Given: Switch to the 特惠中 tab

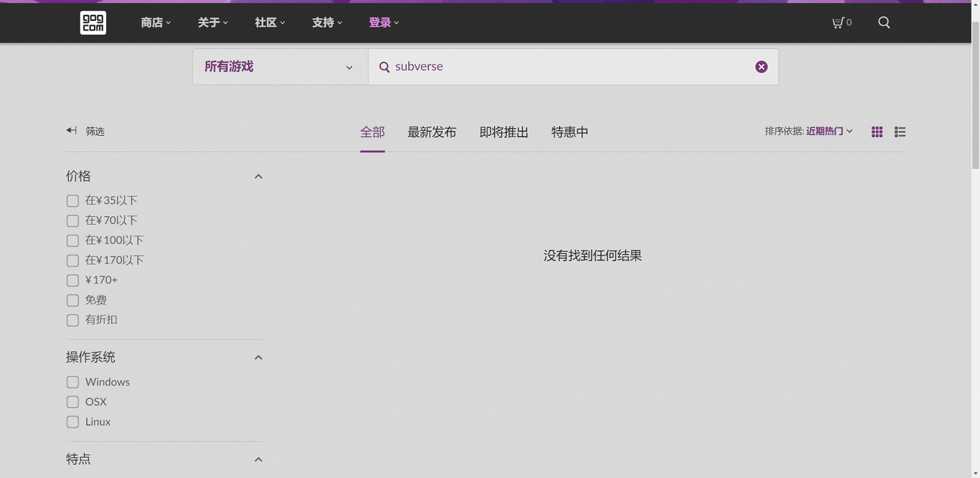Looking at the screenshot, I should coord(569,133).
